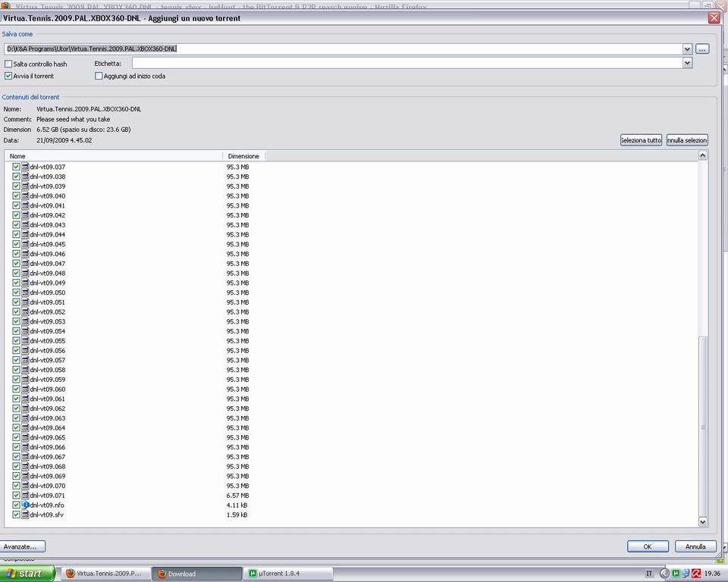Screen dimensions: 728x582
Task: Sort files by the Dimensione column
Action: click(x=243, y=156)
